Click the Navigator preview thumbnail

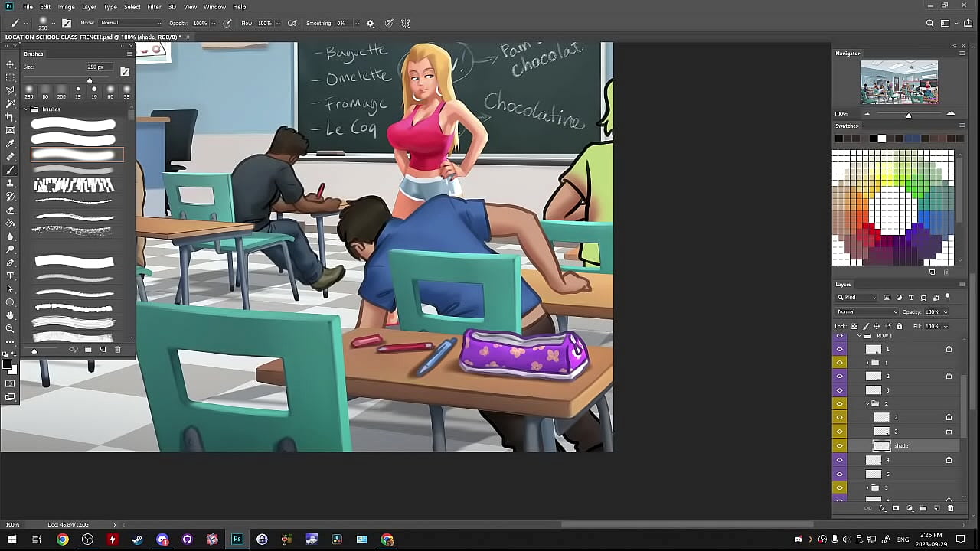click(899, 82)
